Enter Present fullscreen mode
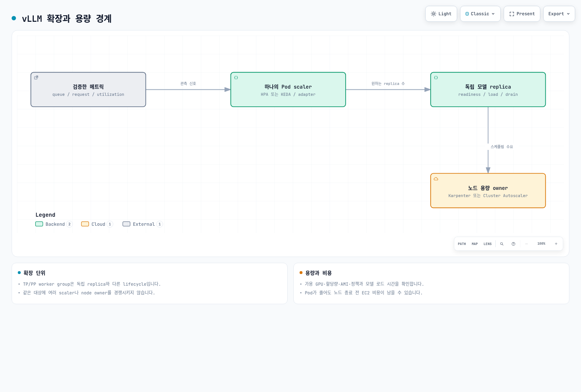Viewport: 581px width, 392px height. tap(522, 14)
